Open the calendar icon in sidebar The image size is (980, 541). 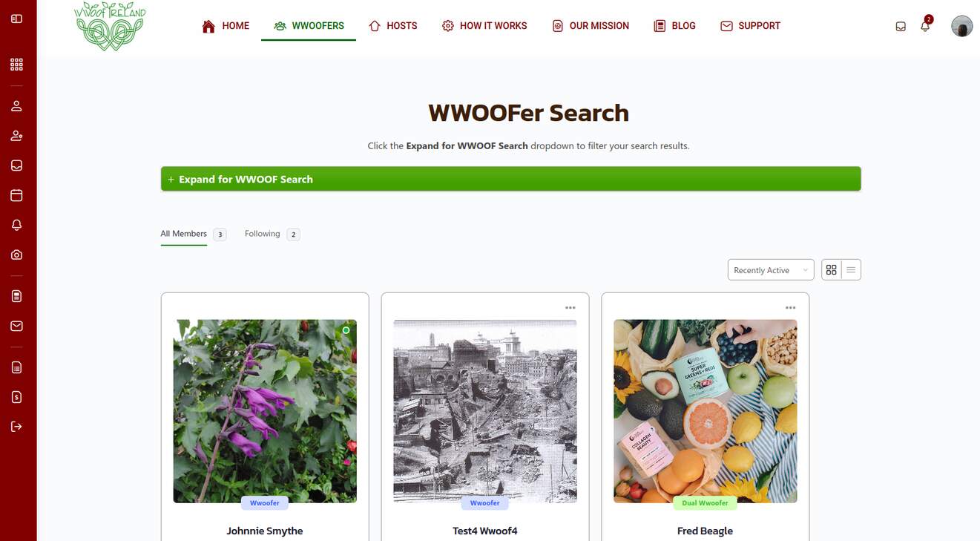point(16,195)
